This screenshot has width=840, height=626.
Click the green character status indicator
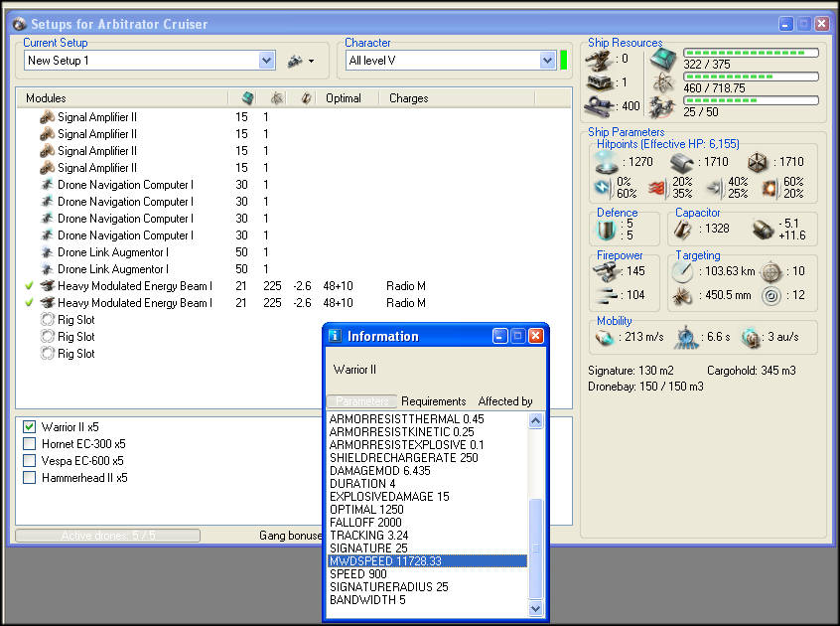tap(563, 60)
